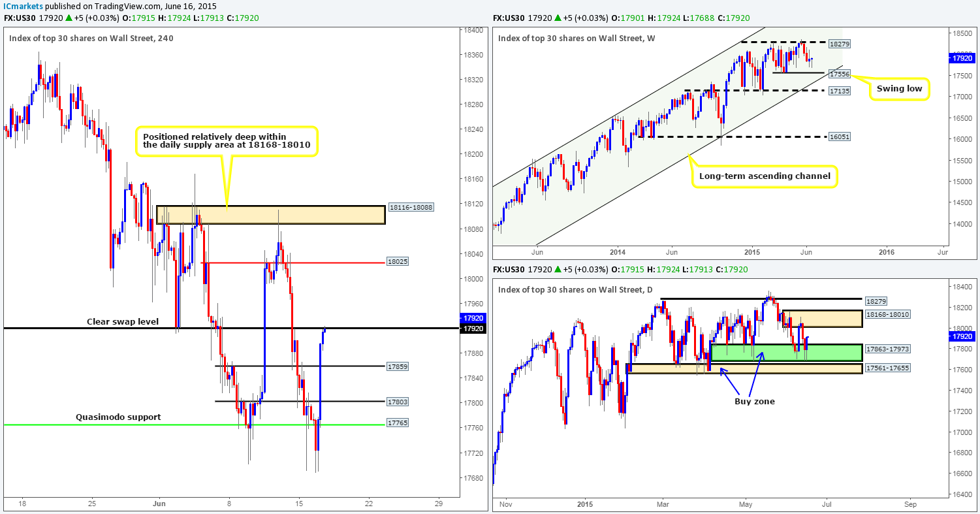Select the daily chart title ending in 'D'
Image resolution: width=980 pixels, height=514 pixels.
pyautogui.click(x=575, y=289)
